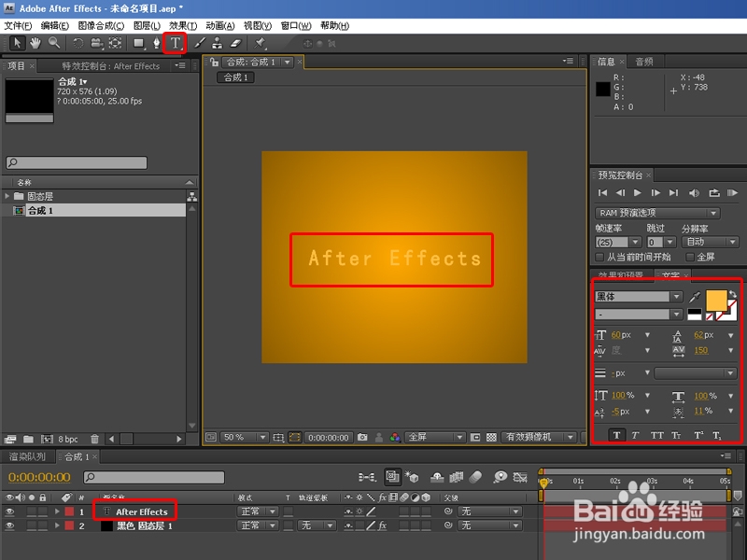The height and width of the screenshot is (560, 747).
Task: Select the Pan Behind tool
Action: (115, 43)
